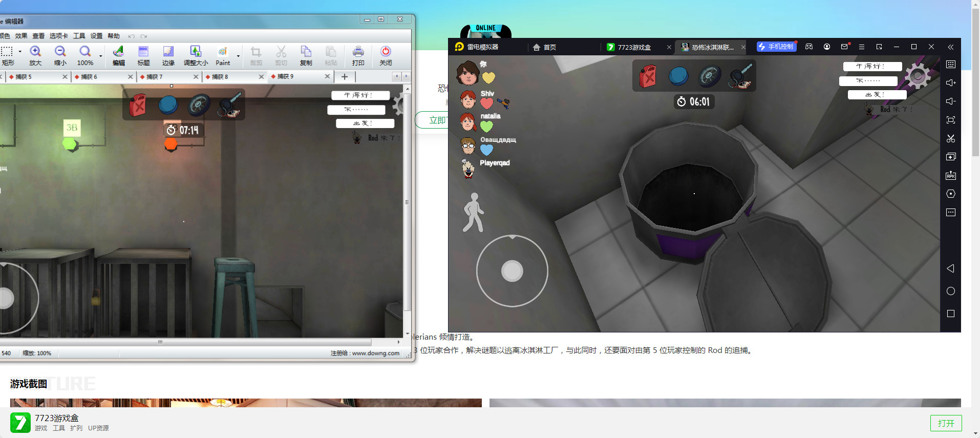Click www.downg.com in the editor status bar
The height and width of the screenshot is (438, 980).
[x=376, y=353]
